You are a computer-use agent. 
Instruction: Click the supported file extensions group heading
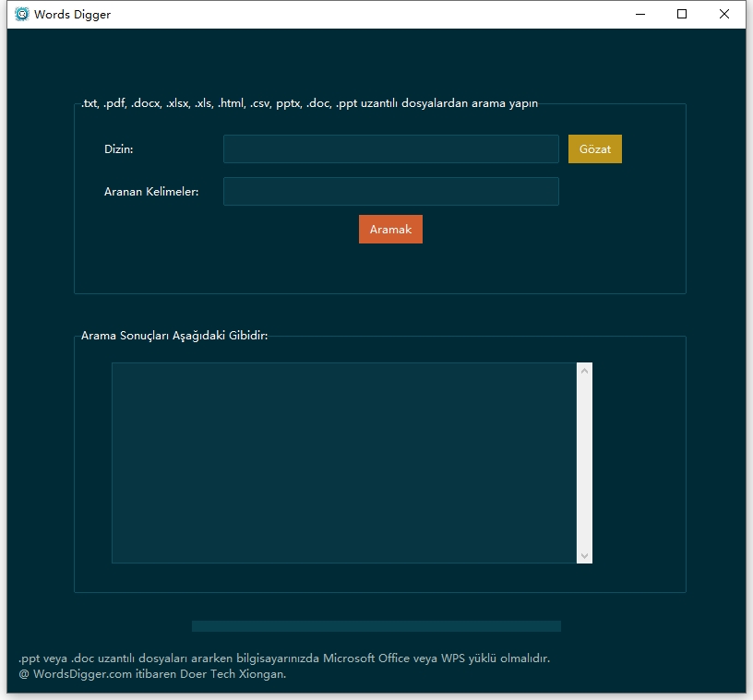[x=309, y=103]
